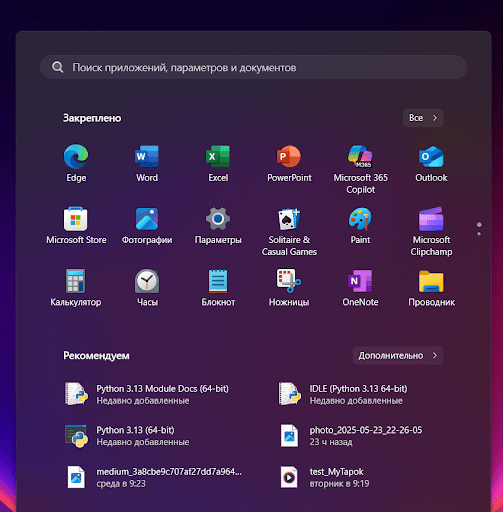Open Microsoft Store app
This screenshot has width=503, height=512.
[76, 226]
